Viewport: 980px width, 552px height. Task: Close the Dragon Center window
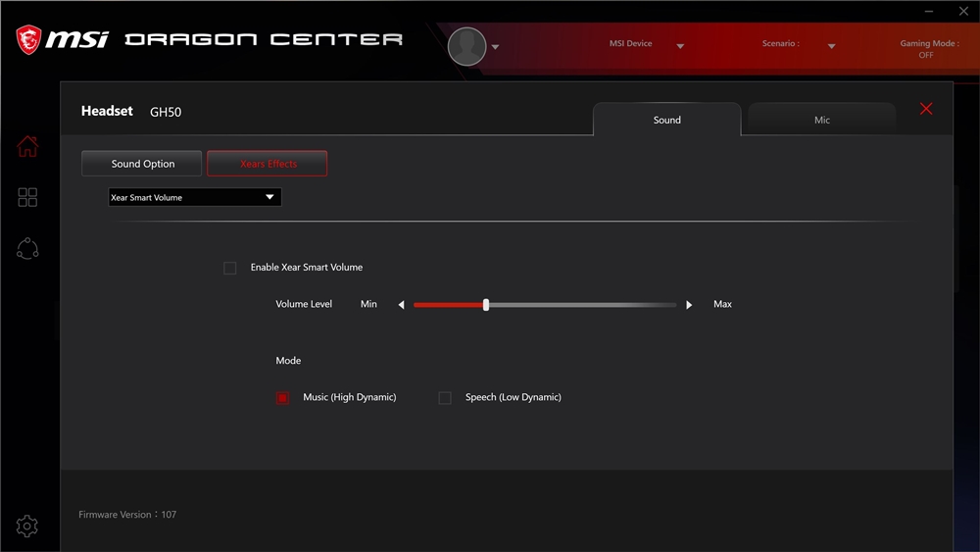pos(963,11)
